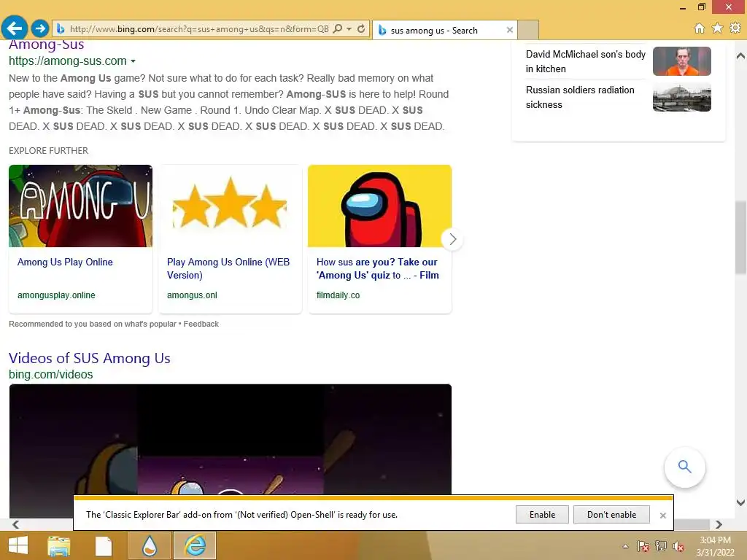The width and height of the screenshot is (747, 560).
Task: Open the Among-Sus result title link
Action: [x=46, y=44]
